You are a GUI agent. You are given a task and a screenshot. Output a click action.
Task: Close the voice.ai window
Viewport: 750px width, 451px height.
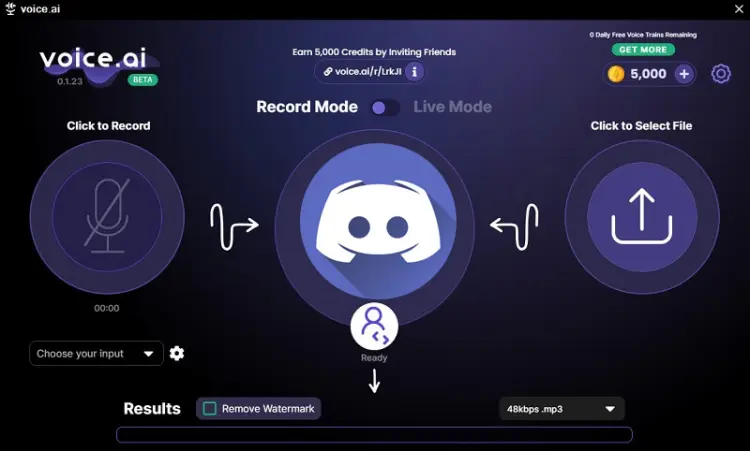739,9
